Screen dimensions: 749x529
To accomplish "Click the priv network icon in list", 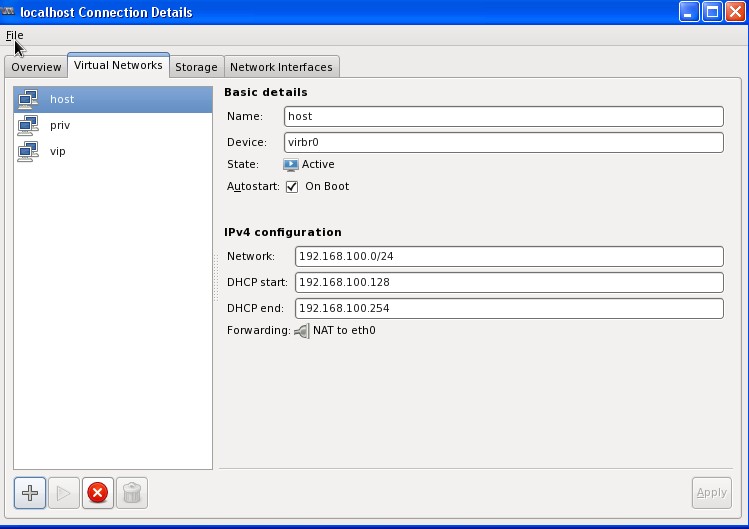I will pyautogui.click(x=28, y=125).
